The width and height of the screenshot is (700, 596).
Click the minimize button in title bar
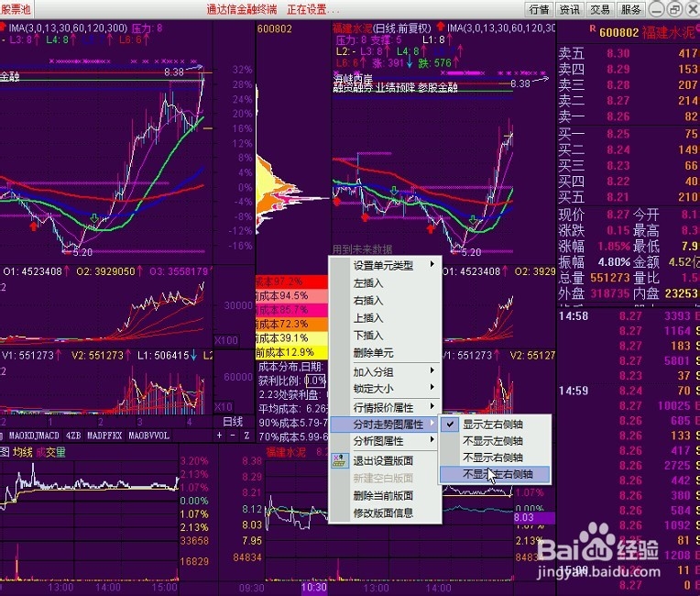click(657, 9)
